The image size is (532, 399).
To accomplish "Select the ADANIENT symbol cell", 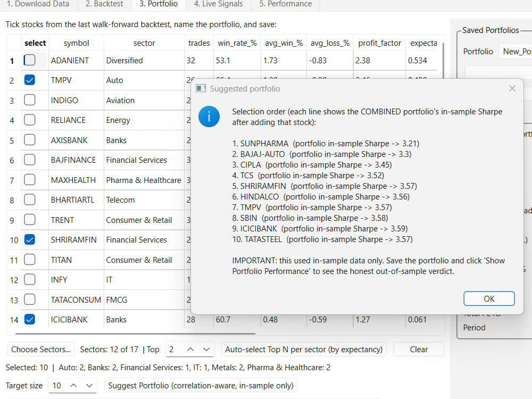I will [x=76, y=61].
